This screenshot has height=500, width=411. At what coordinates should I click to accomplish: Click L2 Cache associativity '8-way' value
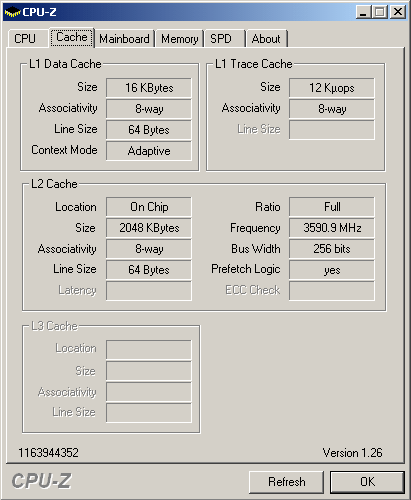pyautogui.click(x=149, y=249)
